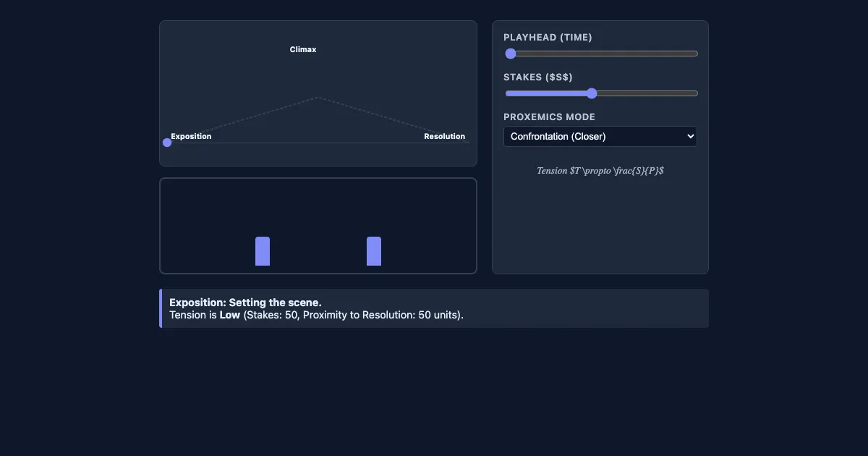Screen dimensions: 868x456
Task: Click the 'Exposition: Setting the scene.' heading
Action: 245,303
